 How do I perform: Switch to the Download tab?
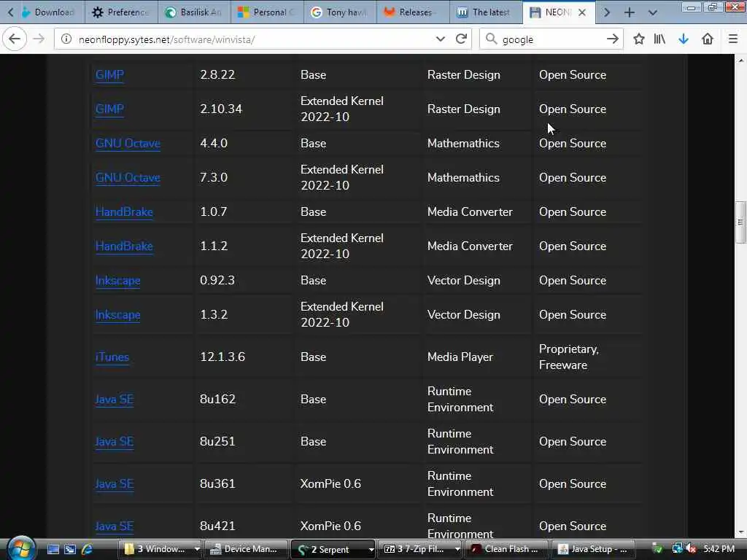coord(48,12)
